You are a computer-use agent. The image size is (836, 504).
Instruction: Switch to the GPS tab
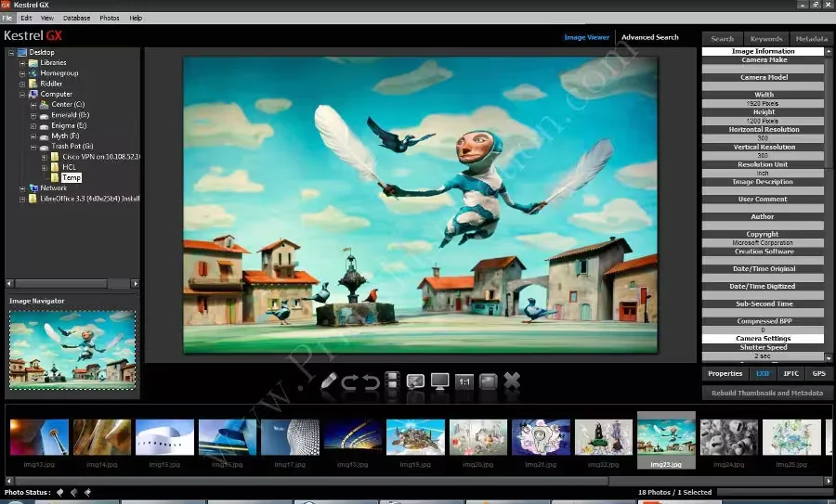click(x=819, y=373)
